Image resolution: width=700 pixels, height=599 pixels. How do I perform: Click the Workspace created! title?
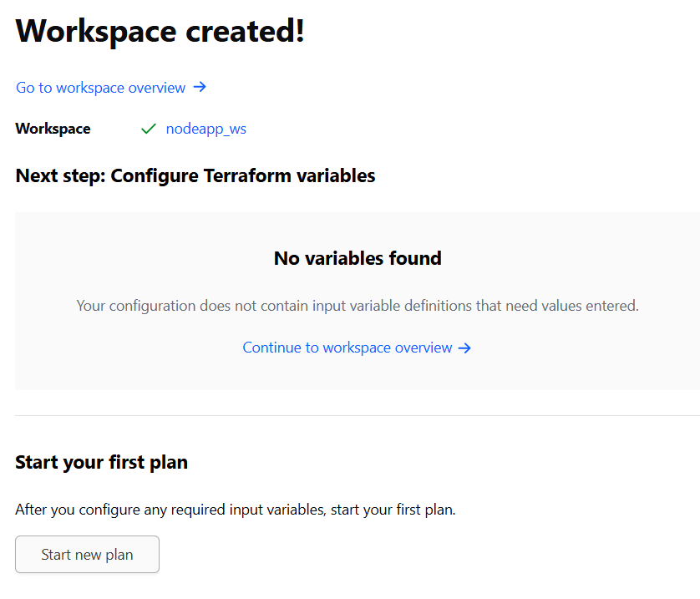click(x=160, y=32)
